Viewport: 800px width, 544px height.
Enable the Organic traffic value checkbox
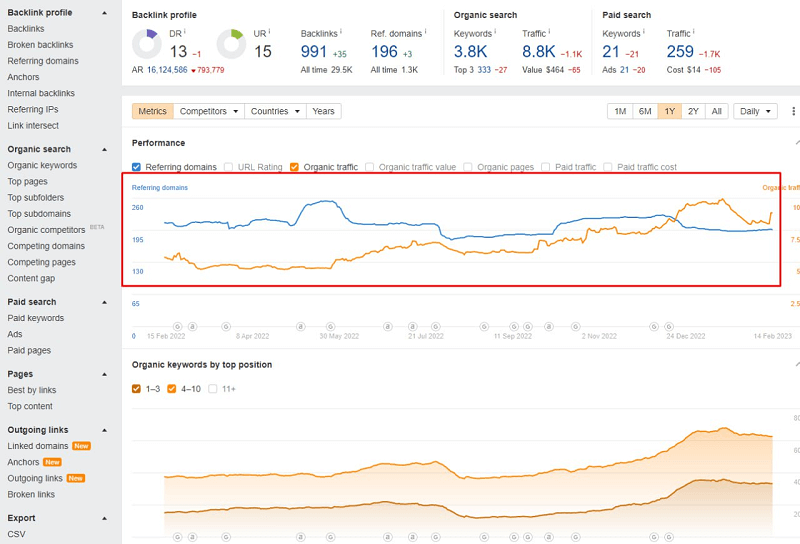(x=369, y=167)
